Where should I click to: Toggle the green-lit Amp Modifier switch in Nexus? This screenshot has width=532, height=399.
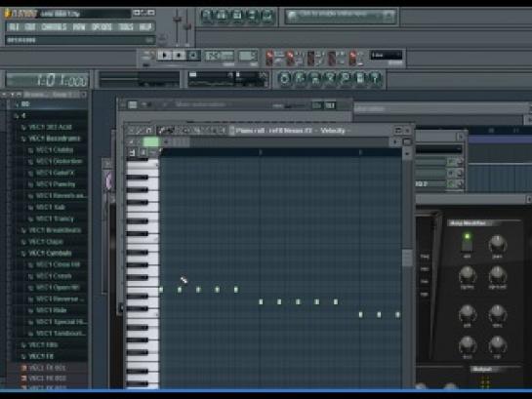coord(468,242)
